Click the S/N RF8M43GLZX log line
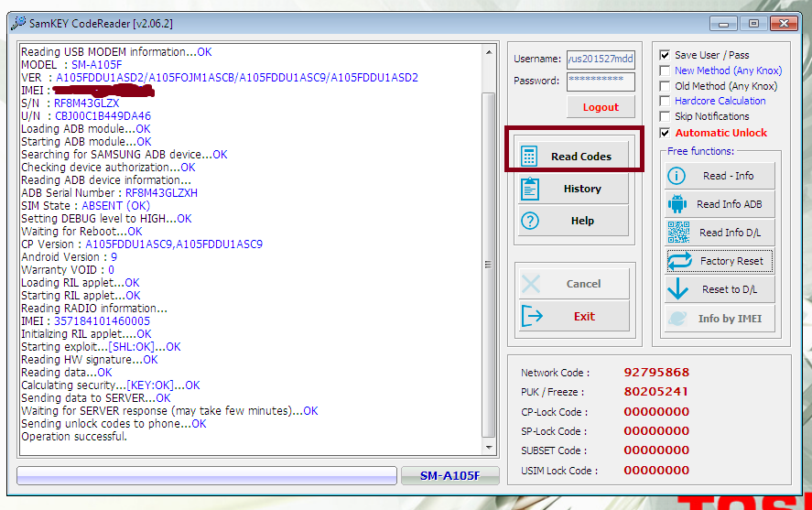The height and width of the screenshot is (510, 812). 70,103
